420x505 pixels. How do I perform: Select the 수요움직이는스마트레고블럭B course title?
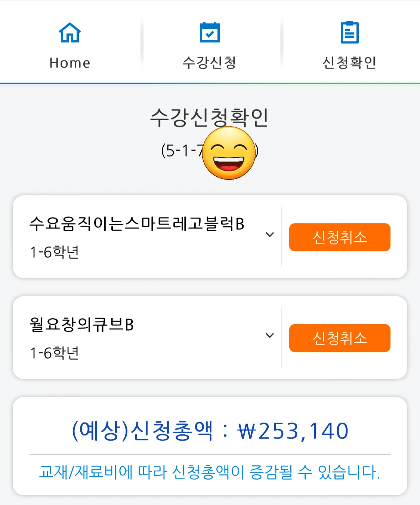tap(137, 224)
